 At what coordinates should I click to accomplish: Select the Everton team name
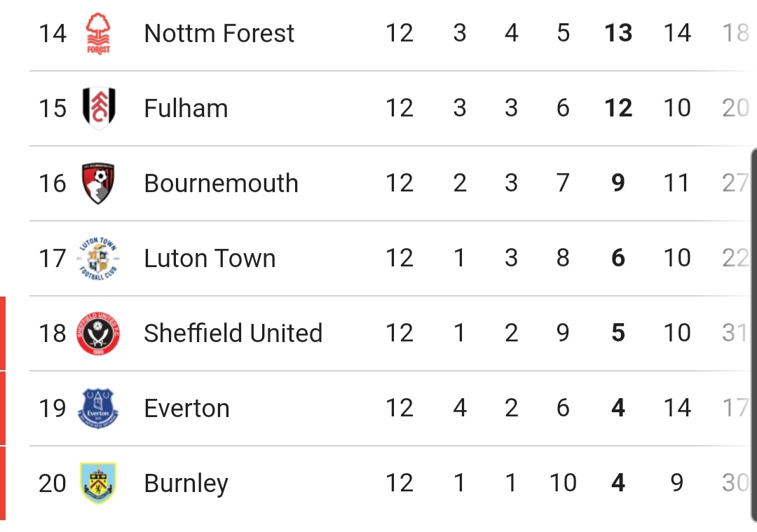(186, 409)
